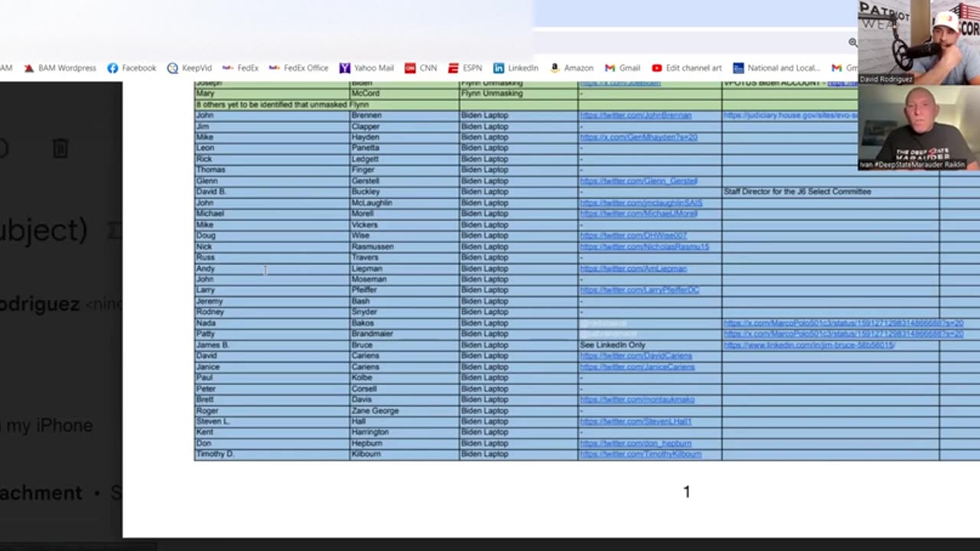Open the LinkedIn bookmark

click(x=516, y=68)
